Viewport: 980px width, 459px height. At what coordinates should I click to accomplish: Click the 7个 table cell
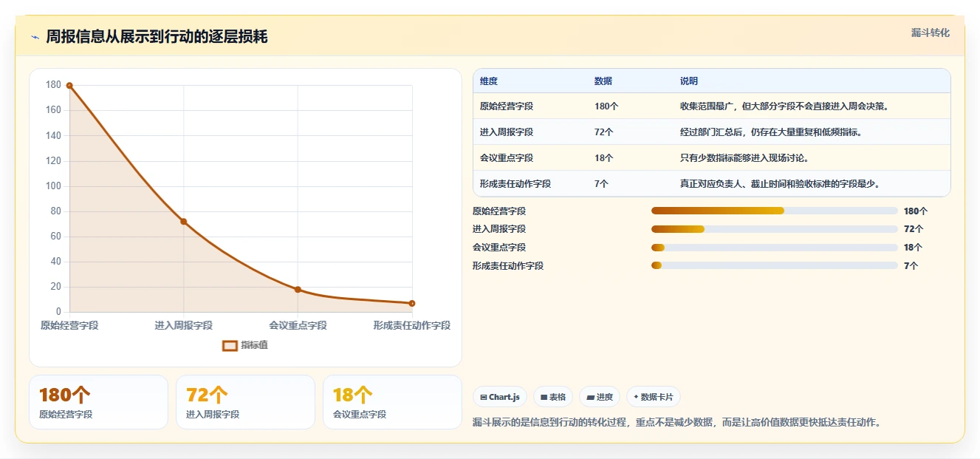click(x=601, y=184)
